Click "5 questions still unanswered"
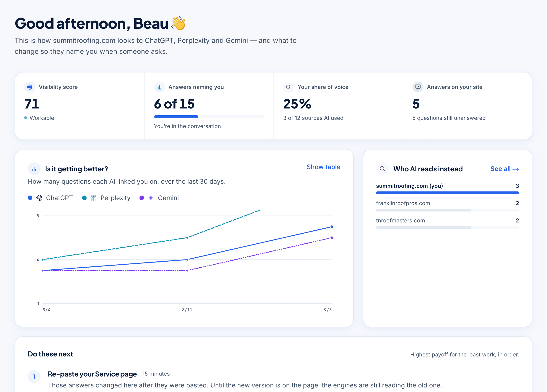The width and height of the screenshot is (547, 392). click(449, 118)
